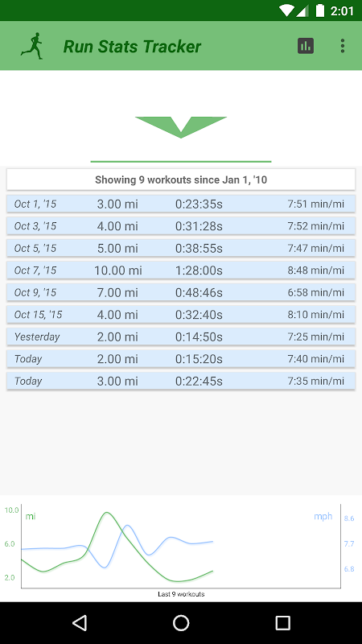Expand the green downward arrow panel
This screenshot has height=644, width=362.
181,127
